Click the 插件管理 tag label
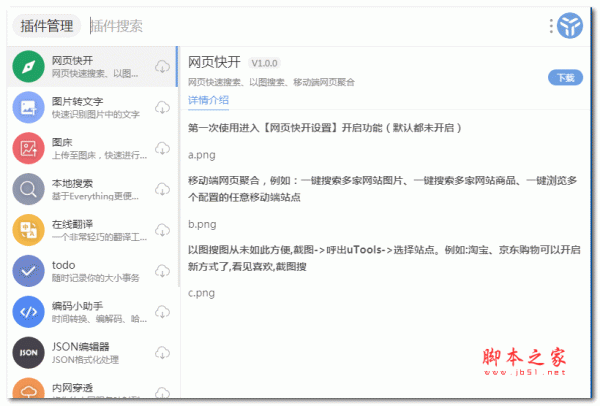Image resolution: width=600 pixels, height=406 pixels. [x=47, y=26]
